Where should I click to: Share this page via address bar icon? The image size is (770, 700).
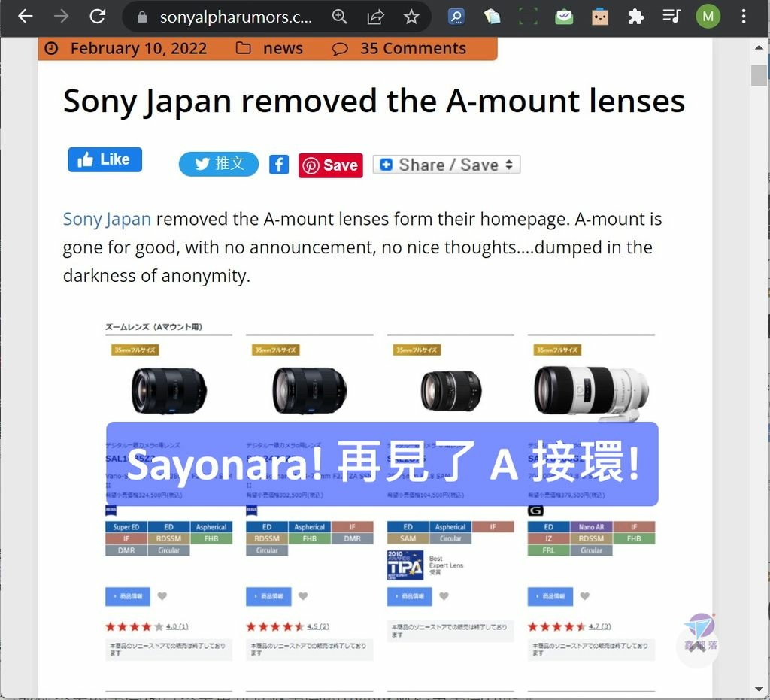[376, 17]
